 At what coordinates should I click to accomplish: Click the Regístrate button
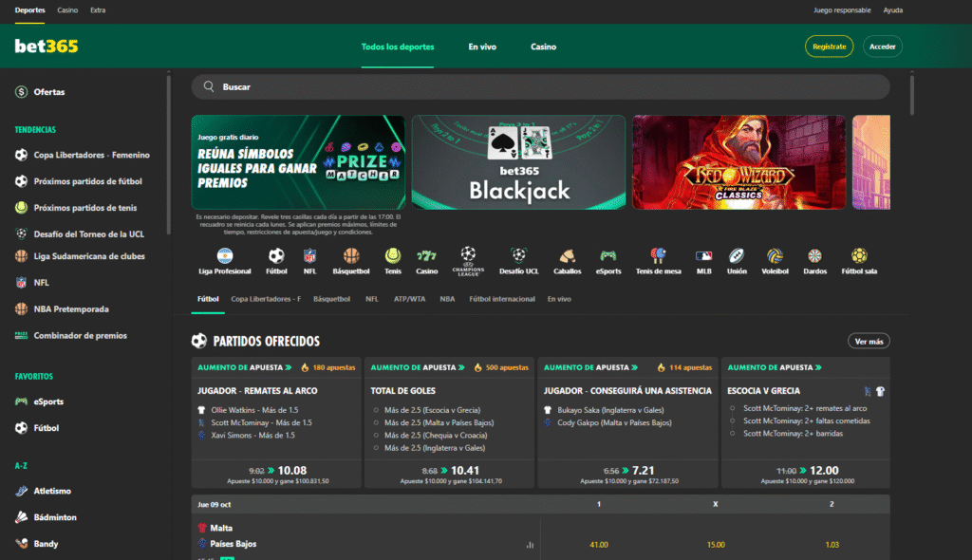829,46
